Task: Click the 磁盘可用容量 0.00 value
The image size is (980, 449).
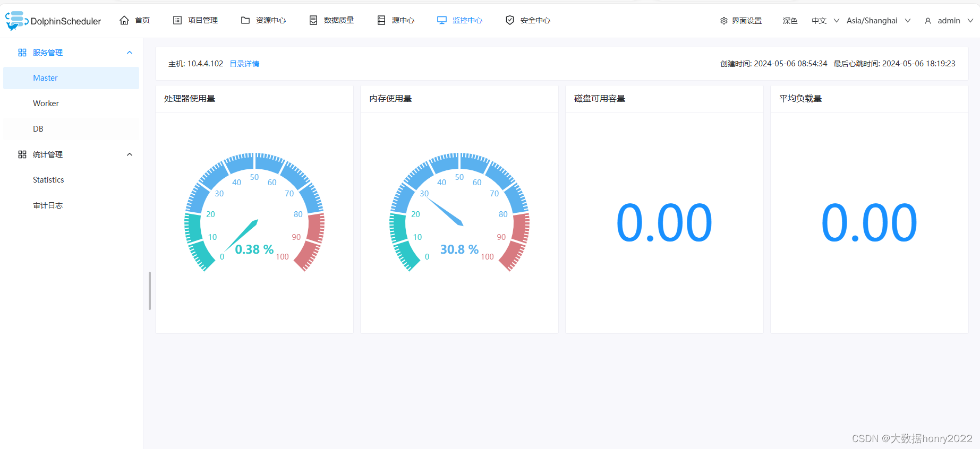Action: point(664,222)
